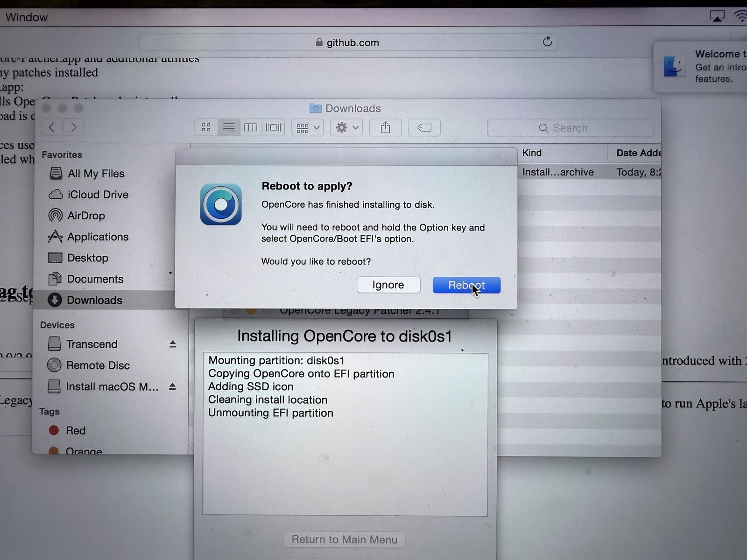Open Documents in Finder sidebar
Screen dimensions: 747x560
pyautogui.click(x=86, y=279)
